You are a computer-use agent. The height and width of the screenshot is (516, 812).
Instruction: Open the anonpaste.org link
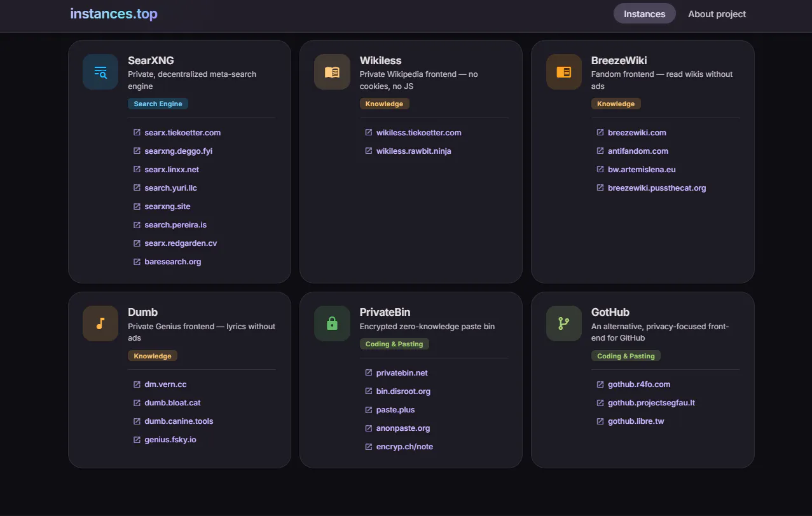(x=403, y=428)
